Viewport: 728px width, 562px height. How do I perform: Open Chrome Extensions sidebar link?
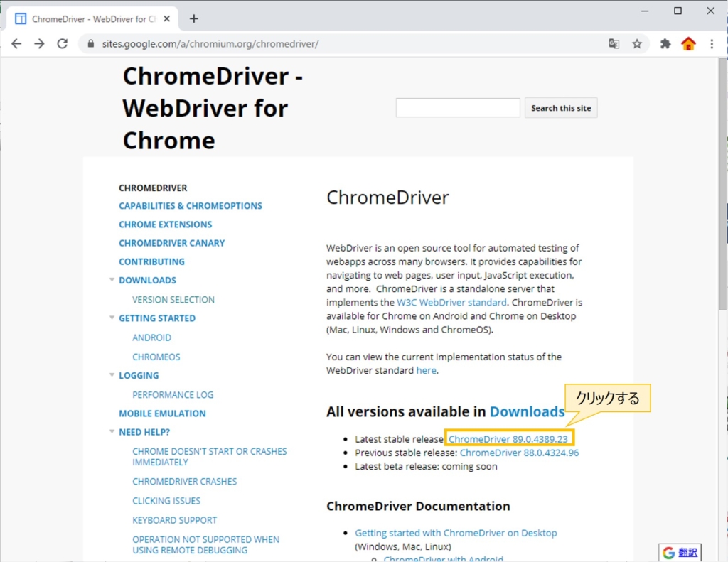coord(165,224)
